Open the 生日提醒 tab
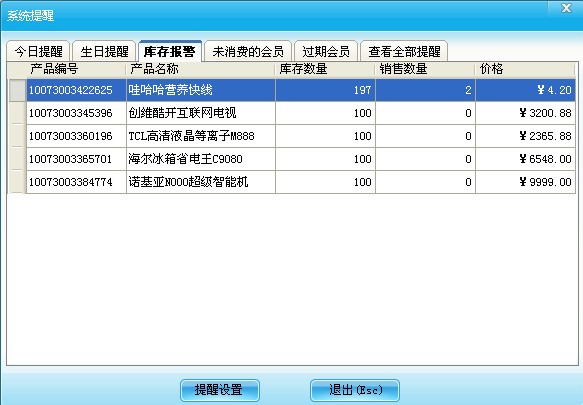583x405 pixels. (104, 51)
